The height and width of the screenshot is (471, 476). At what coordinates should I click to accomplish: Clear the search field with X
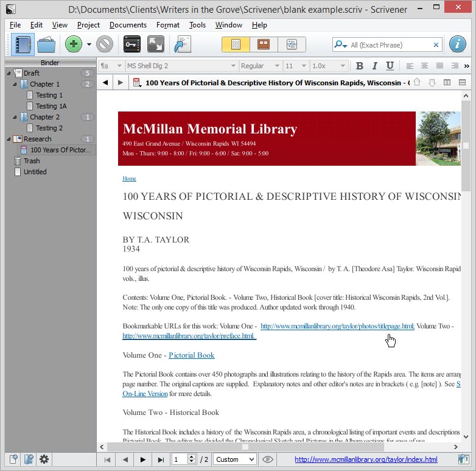pyautogui.click(x=436, y=45)
